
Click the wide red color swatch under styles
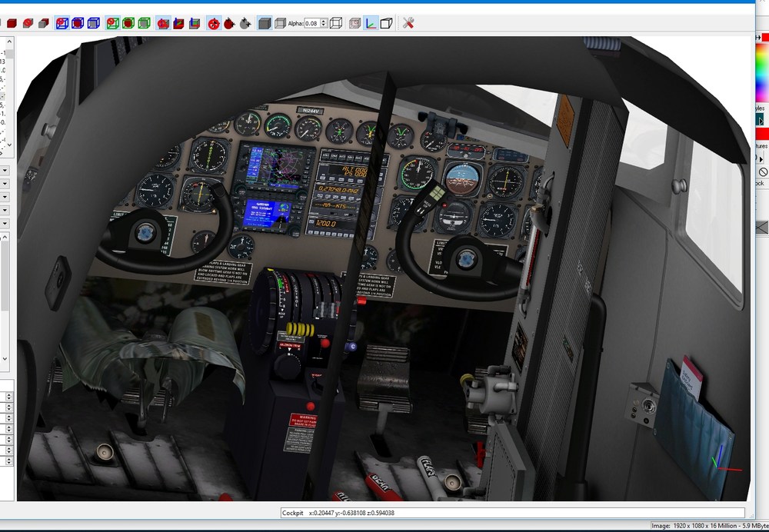pos(762,133)
